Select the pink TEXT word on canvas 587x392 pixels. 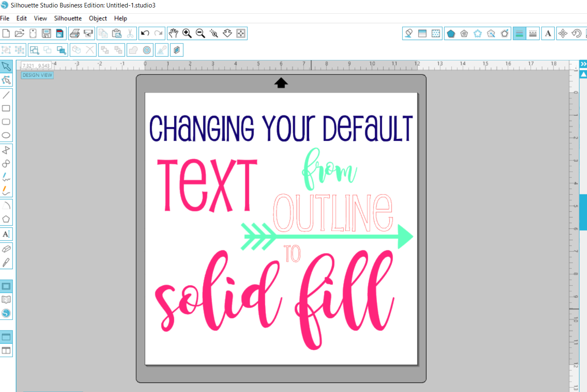click(x=207, y=186)
